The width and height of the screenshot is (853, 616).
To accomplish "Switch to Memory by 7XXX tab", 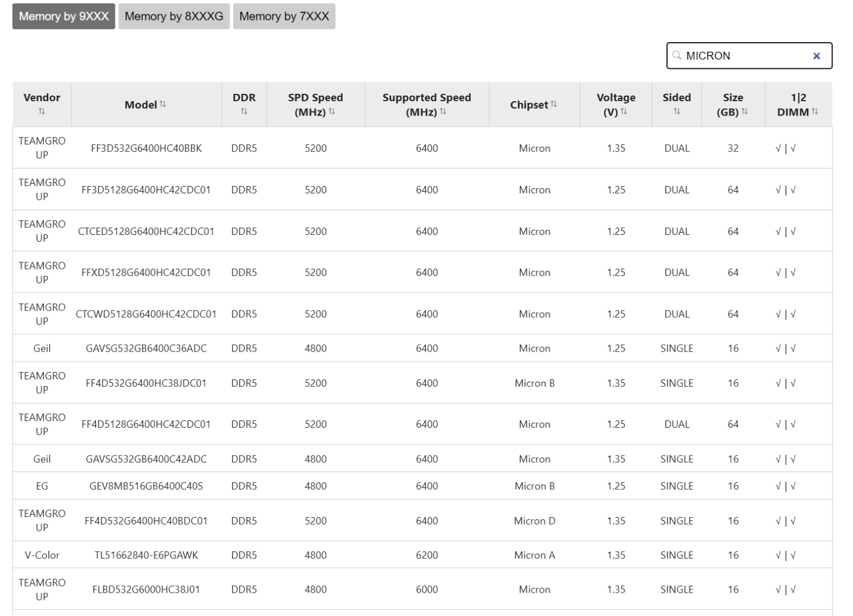I will [x=284, y=16].
